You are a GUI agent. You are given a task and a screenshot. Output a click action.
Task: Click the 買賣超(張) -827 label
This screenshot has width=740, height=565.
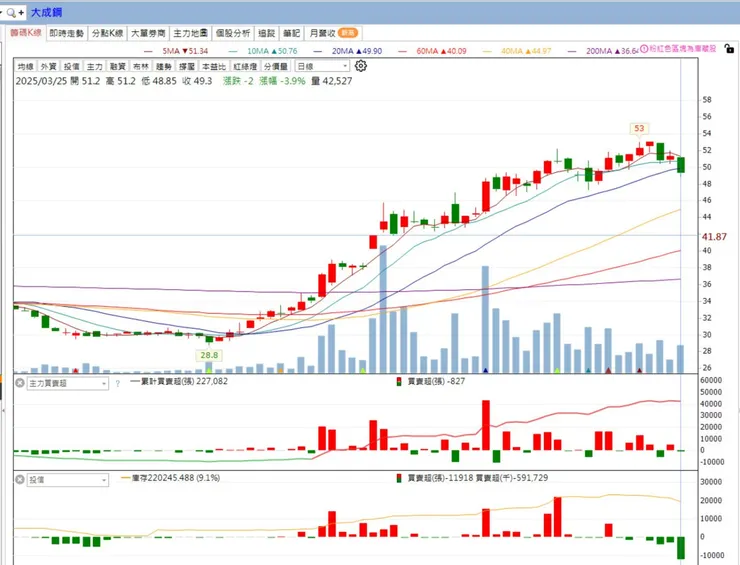(436, 381)
